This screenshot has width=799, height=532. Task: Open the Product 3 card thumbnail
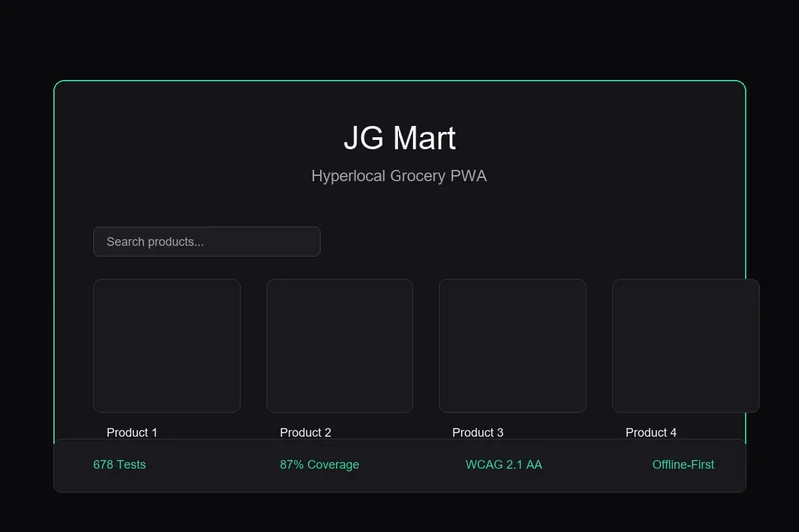coord(512,345)
